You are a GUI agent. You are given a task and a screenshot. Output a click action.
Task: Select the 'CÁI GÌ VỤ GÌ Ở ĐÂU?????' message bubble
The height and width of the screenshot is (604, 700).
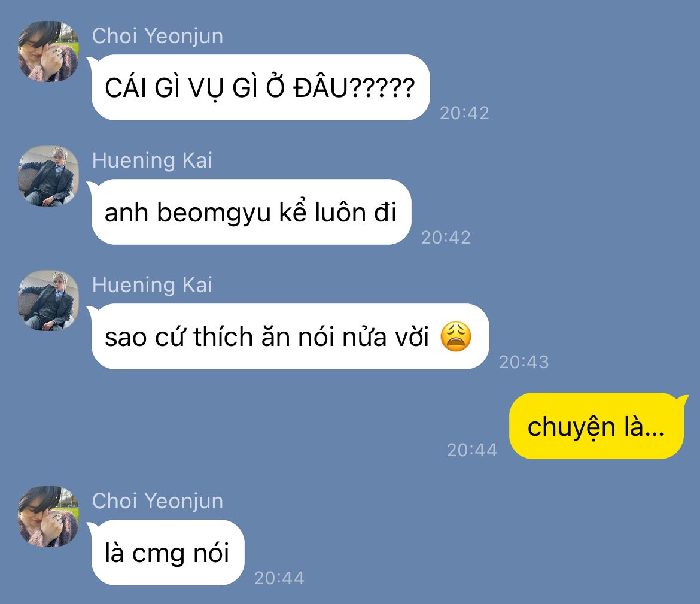pos(260,87)
